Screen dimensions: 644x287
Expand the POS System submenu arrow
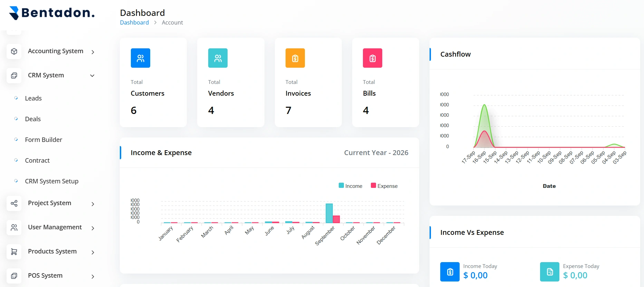point(93,277)
